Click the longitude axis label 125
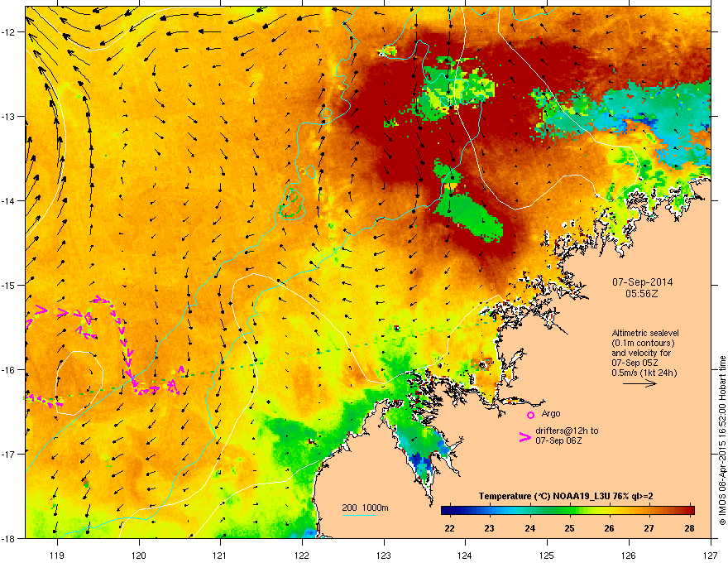The height and width of the screenshot is (563, 728). [x=548, y=555]
